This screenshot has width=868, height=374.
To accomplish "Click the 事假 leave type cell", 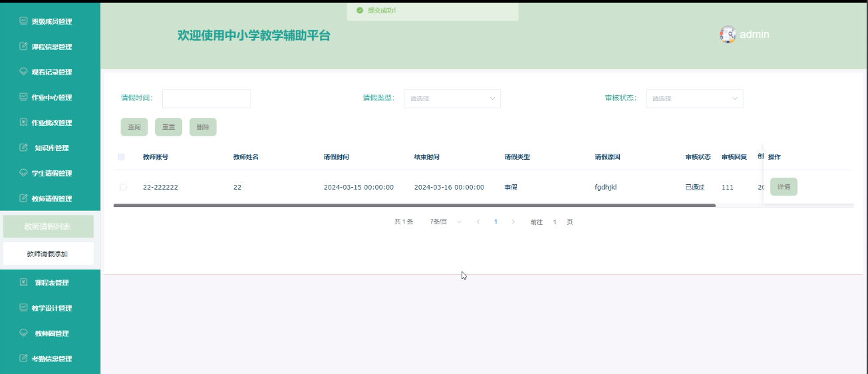I will click(511, 187).
